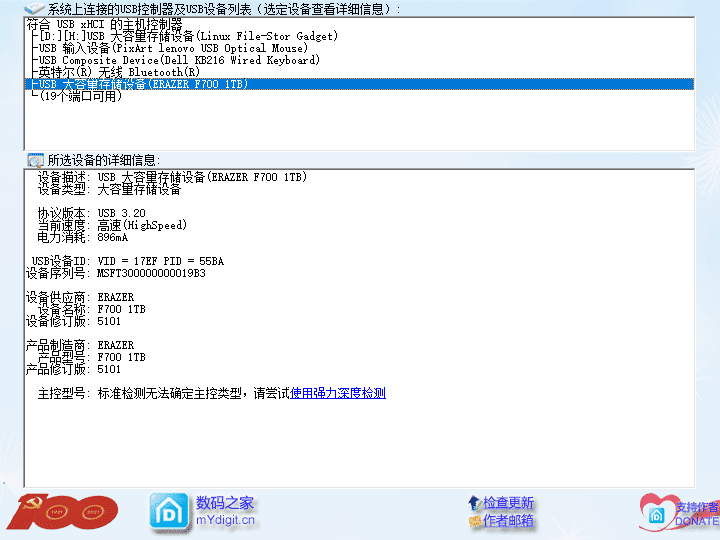The height and width of the screenshot is (540, 720).
Task: Click the 设备名称 value F700 1TB
Action: click(x=122, y=309)
